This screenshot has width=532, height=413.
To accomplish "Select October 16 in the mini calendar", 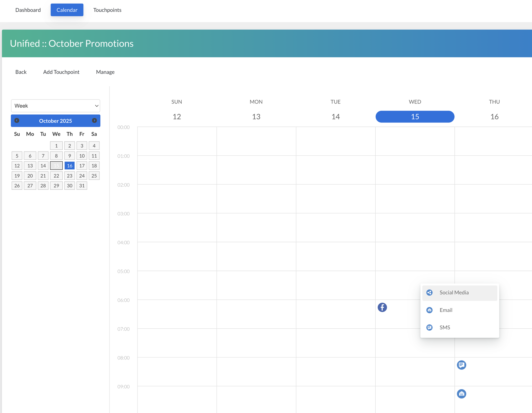I will [x=69, y=165].
